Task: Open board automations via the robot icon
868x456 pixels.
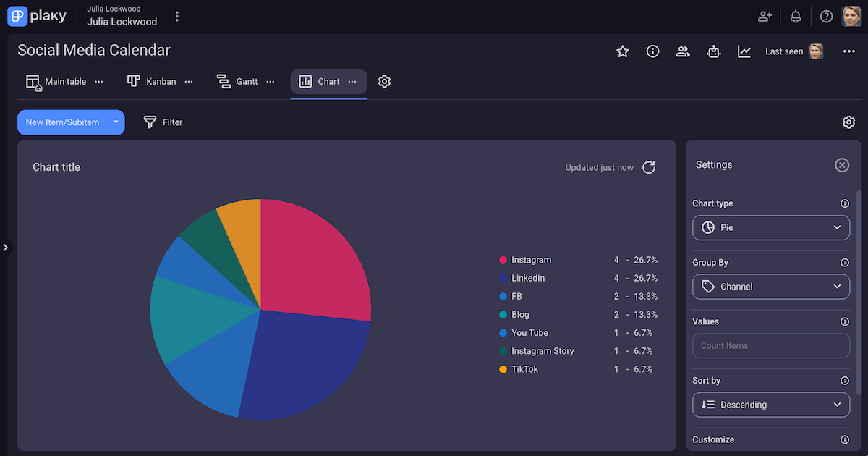Action: coord(713,51)
